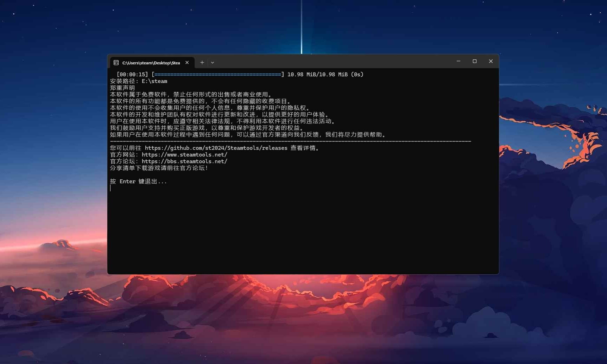Screen dimensions: 607x364
Task: Click the [00:00:15] elapsed time text
Action: [x=132, y=75]
